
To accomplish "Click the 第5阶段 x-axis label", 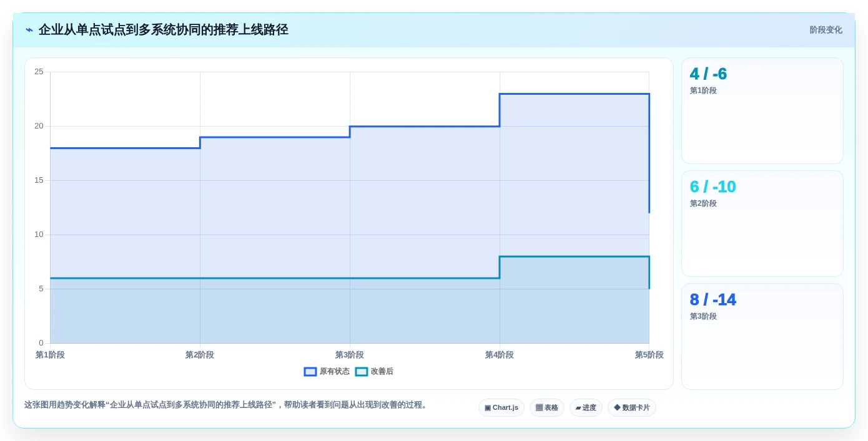I will tap(649, 355).
